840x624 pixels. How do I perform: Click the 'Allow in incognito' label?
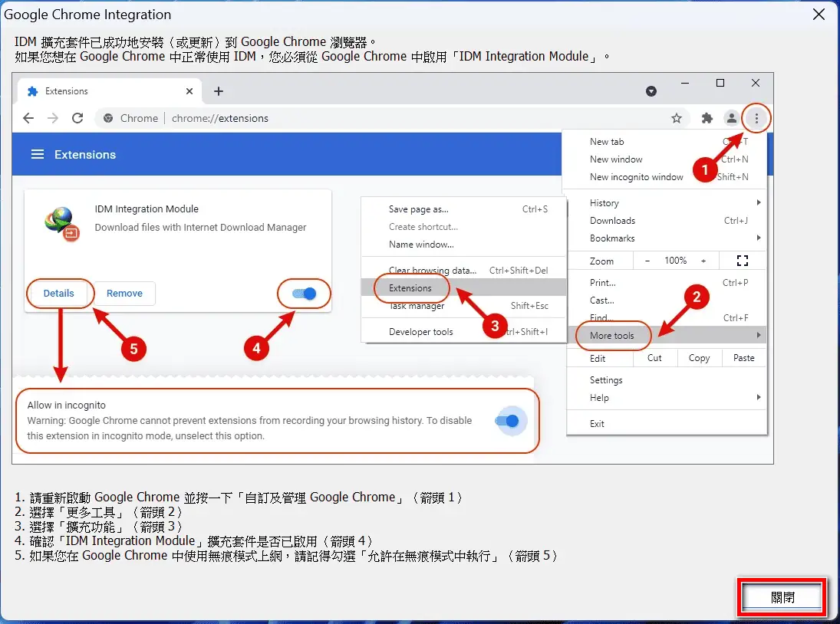click(x=67, y=405)
